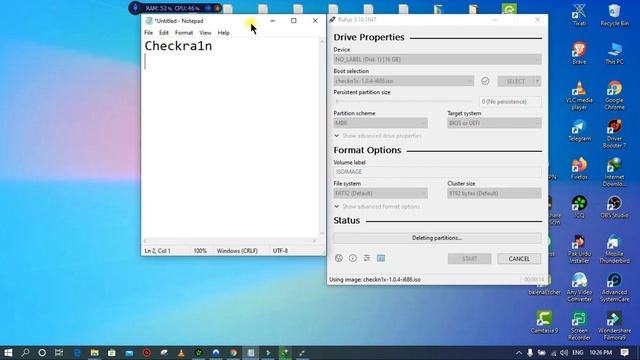Open Internet Download Manager shortcut

[x=614, y=172]
